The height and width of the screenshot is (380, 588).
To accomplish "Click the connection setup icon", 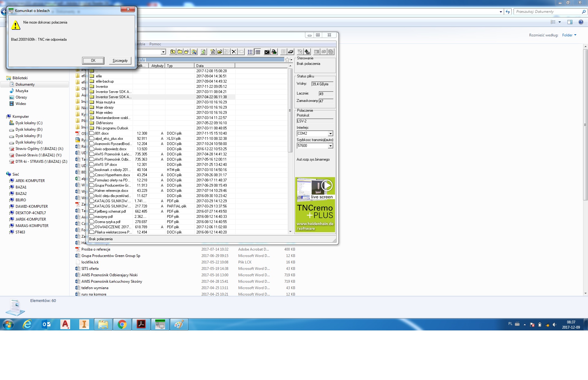I will click(307, 52).
